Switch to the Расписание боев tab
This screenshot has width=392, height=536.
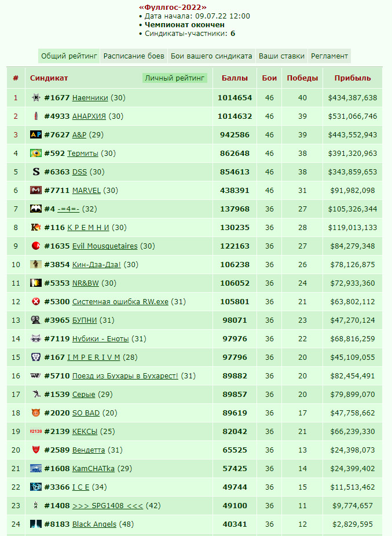tap(134, 56)
